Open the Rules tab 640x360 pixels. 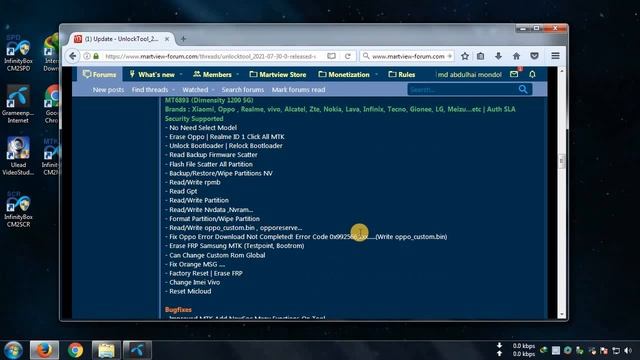402,74
